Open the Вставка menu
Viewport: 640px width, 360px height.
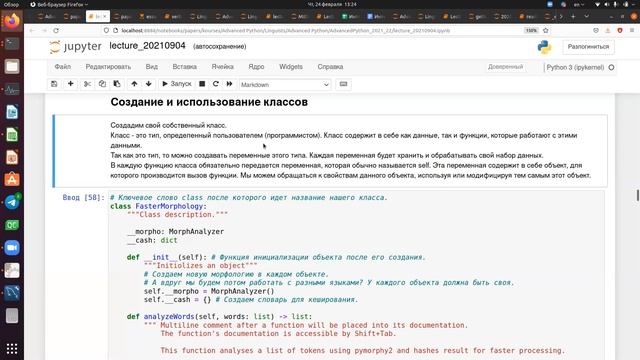184,67
